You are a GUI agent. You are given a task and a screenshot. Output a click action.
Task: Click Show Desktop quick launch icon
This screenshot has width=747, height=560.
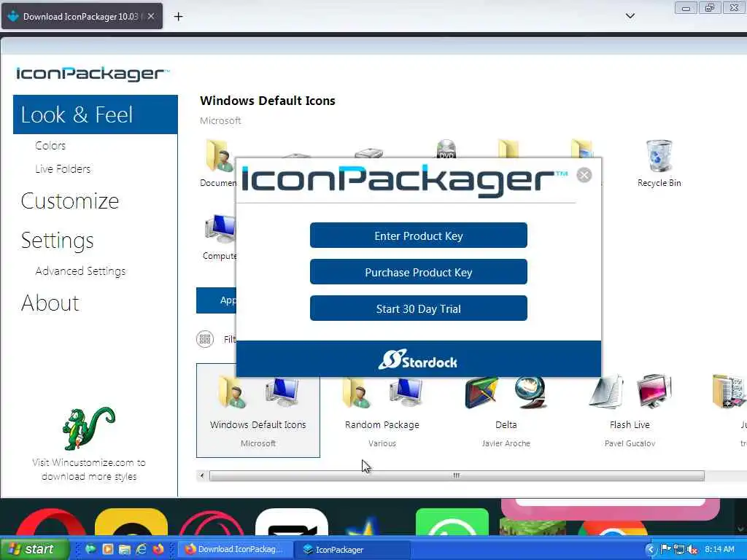(x=90, y=549)
